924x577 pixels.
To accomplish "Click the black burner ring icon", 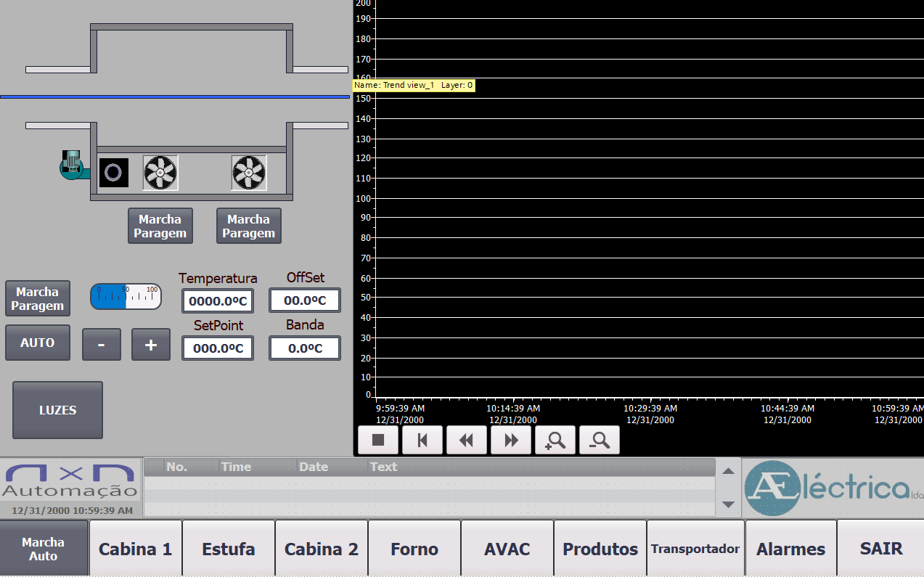I will [114, 173].
